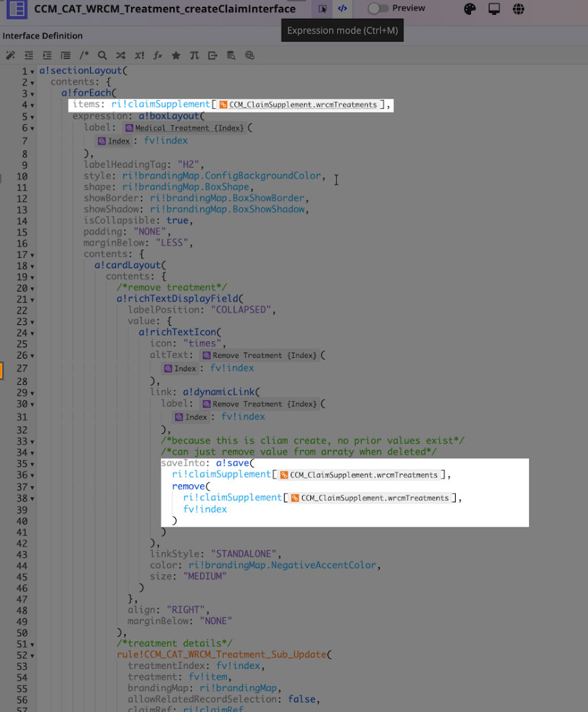Collapse line 18 a!cardLayout fold arrow
The image size is (588, 712).
point(32,267)
